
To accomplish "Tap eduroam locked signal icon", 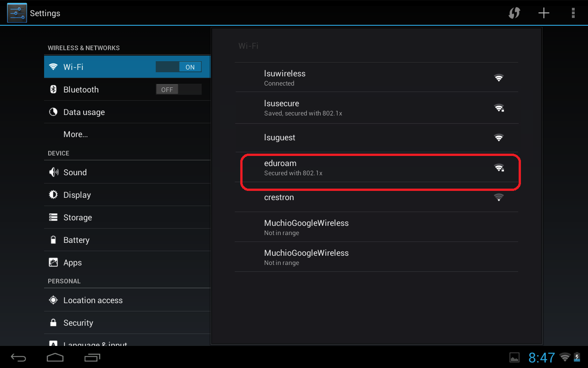I will pos(499,168).
